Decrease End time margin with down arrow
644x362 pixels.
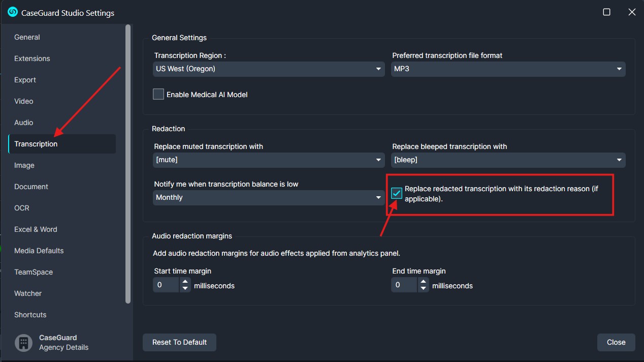coord(423,289)
